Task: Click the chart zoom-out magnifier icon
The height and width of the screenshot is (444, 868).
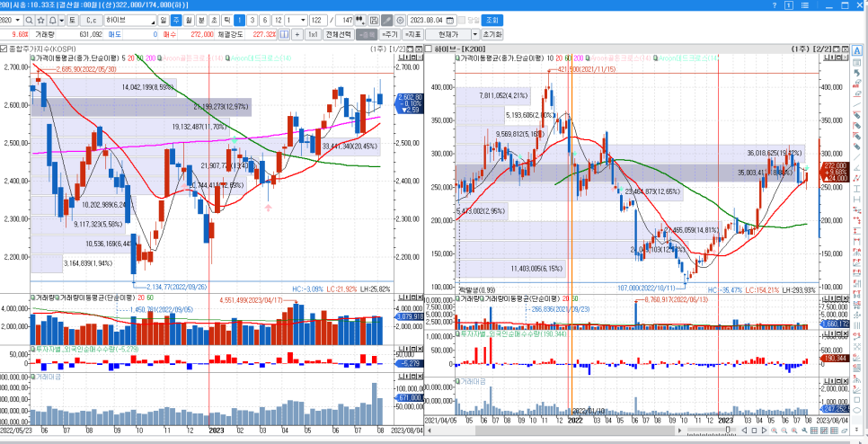Action: 784,431
